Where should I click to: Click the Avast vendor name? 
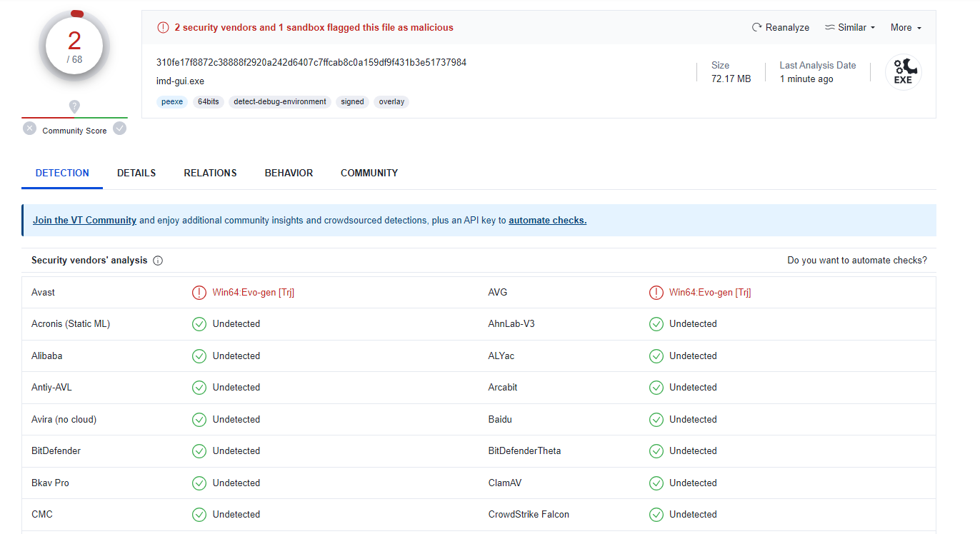click(x=43, y=293)
